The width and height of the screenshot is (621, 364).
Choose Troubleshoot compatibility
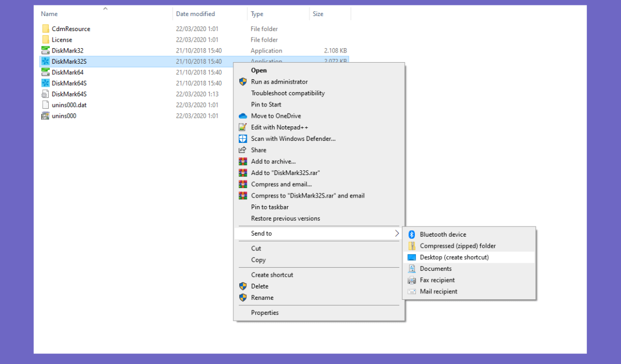point(288,93)
